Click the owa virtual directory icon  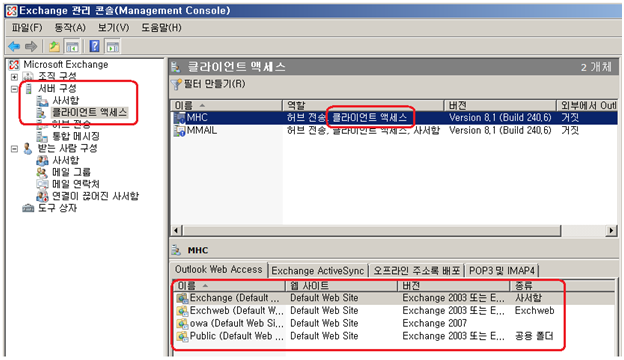[x=182, y=323]
